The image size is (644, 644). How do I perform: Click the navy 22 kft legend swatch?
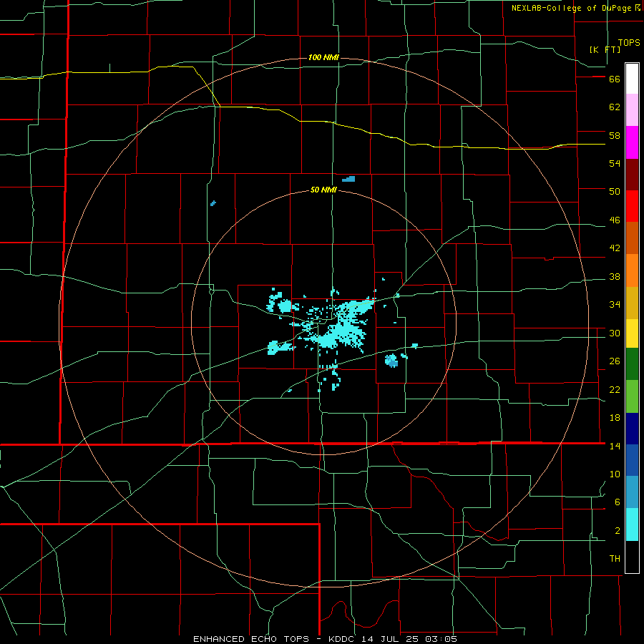pyautogui.click(x=632, y=429)
